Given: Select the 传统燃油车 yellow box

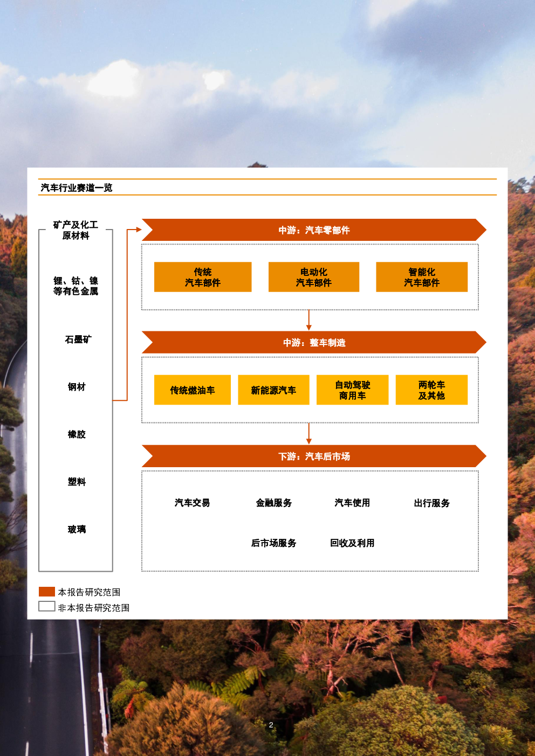Looking at the screenshot, I should (x=192, y=390).
